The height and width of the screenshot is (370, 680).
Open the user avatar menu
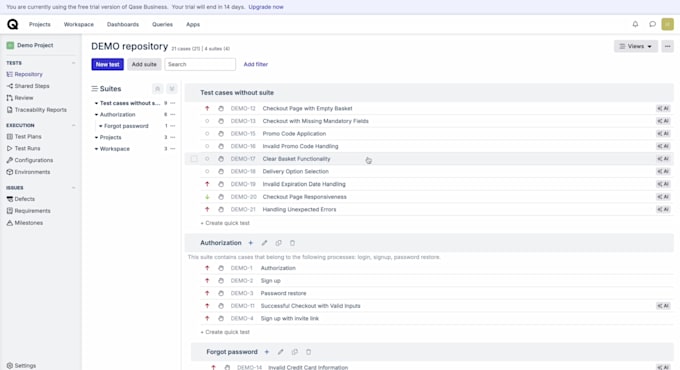667,24
